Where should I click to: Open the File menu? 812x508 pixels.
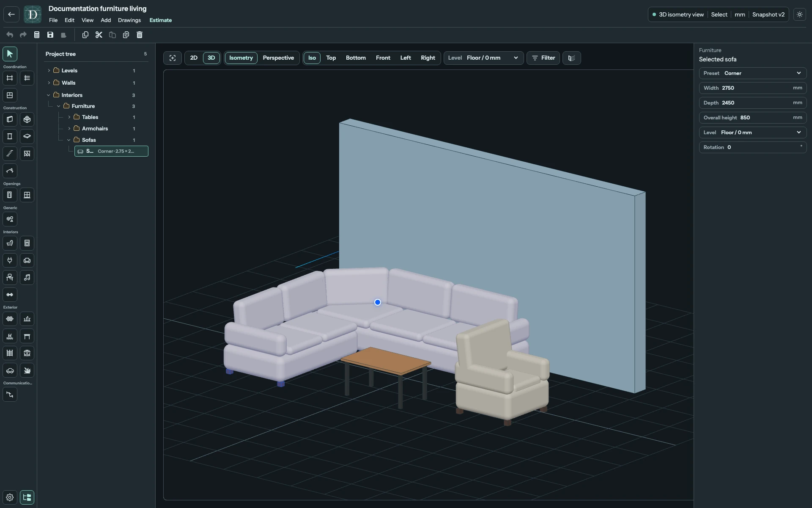click(53, 20)
